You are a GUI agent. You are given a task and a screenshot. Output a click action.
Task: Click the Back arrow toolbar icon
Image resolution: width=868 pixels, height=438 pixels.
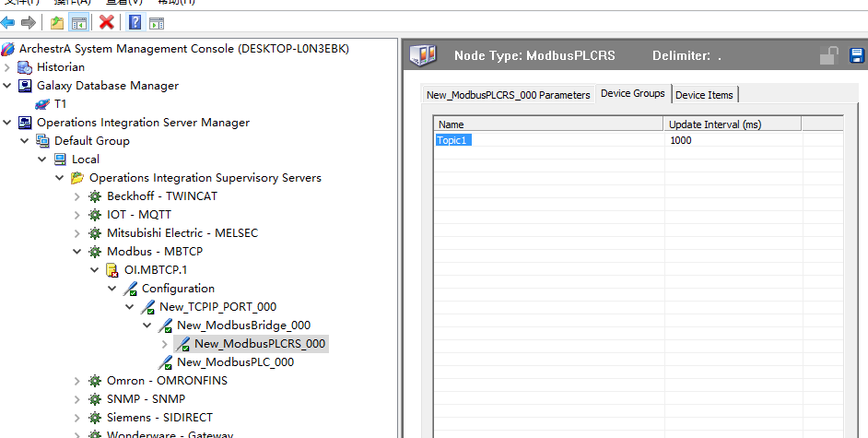click(x=8, y=22)
